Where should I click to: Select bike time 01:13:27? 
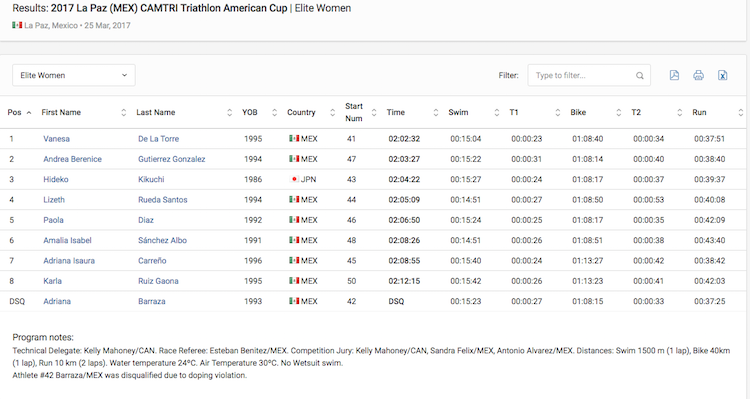(587, 261)
